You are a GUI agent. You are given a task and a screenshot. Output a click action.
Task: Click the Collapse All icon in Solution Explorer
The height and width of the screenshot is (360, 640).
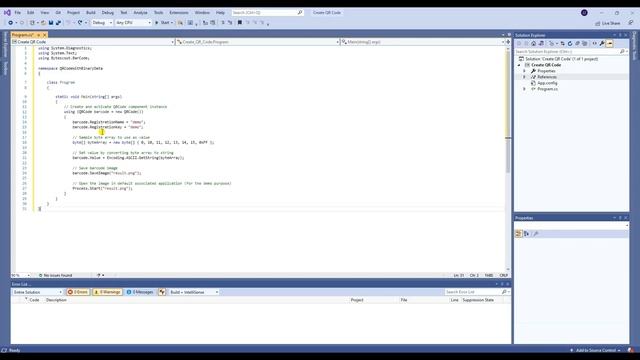[x=577, y=43]
